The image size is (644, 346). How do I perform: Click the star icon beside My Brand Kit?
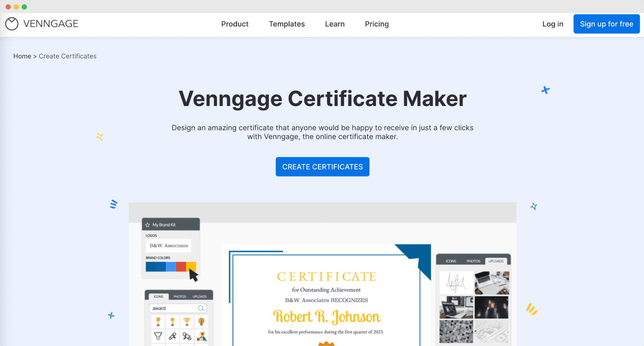click(148, 225)
